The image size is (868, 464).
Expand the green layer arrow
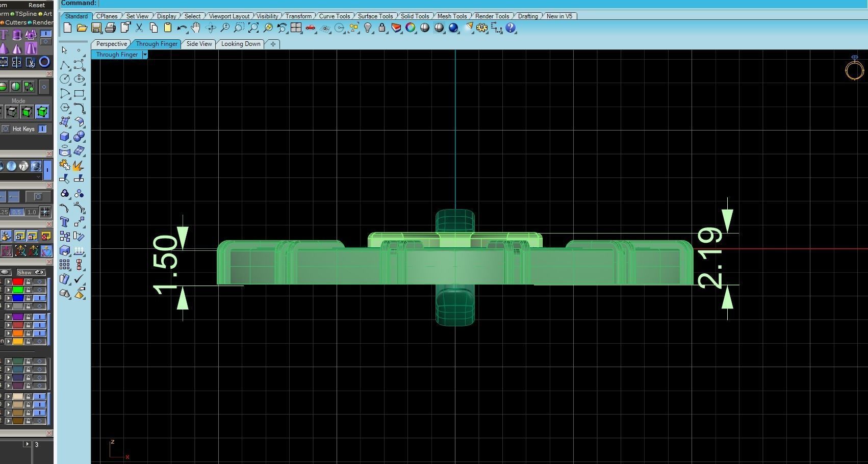click(x=9, y=290)
